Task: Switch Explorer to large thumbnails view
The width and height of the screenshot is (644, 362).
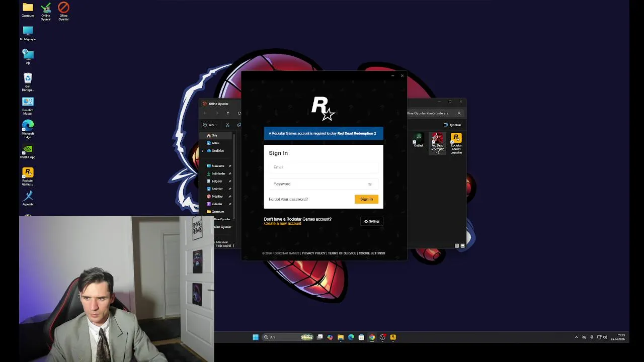Action: tap(462, 246)
